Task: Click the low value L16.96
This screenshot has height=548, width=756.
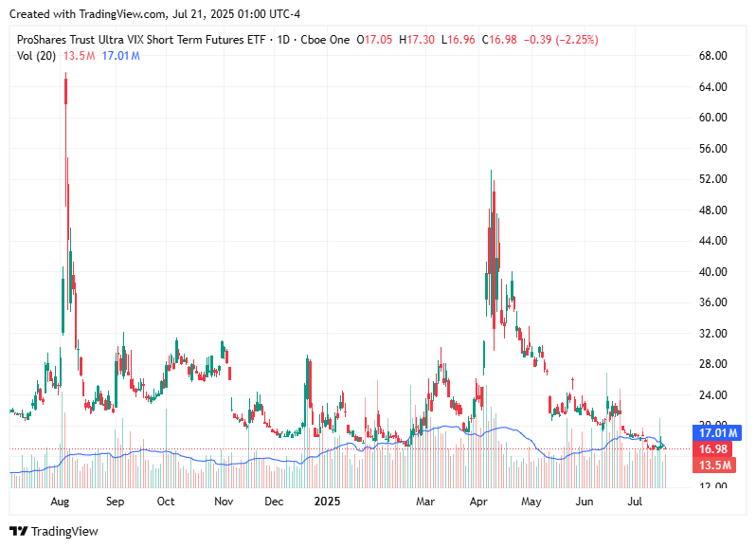Action: click(458, 40)
